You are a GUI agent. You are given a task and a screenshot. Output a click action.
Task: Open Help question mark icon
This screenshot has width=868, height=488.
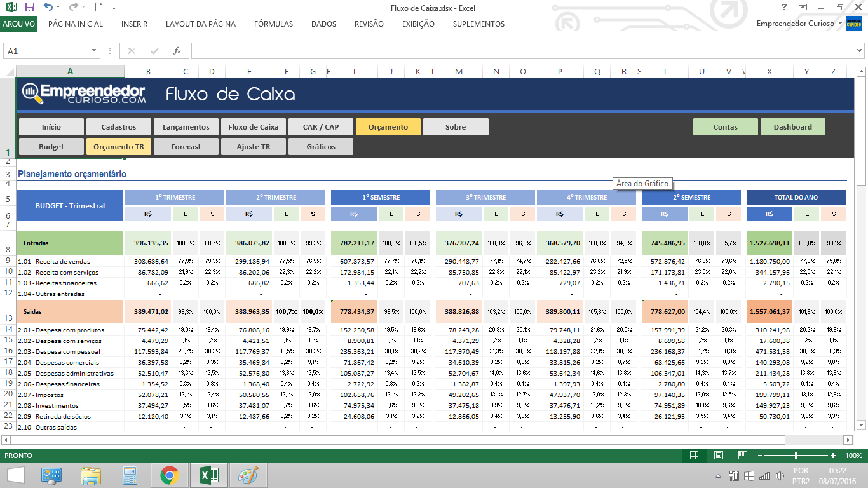coord(785,8)
